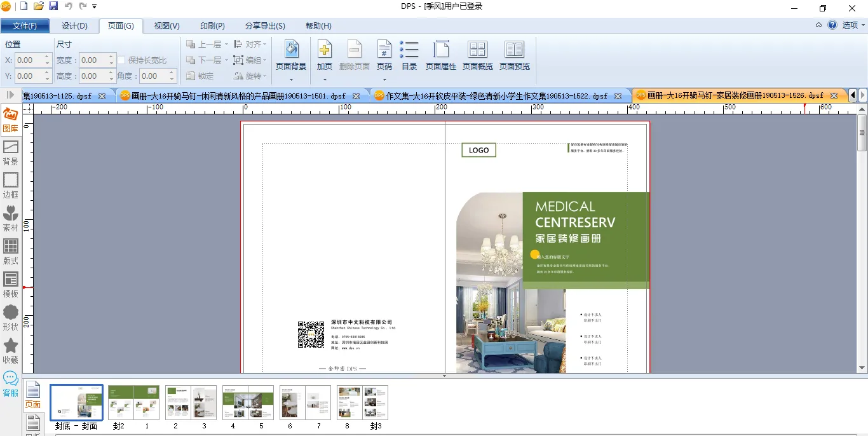Close the 家居装修画册 document tab
This screenshot has height=436, width=868.
point(834,96)
